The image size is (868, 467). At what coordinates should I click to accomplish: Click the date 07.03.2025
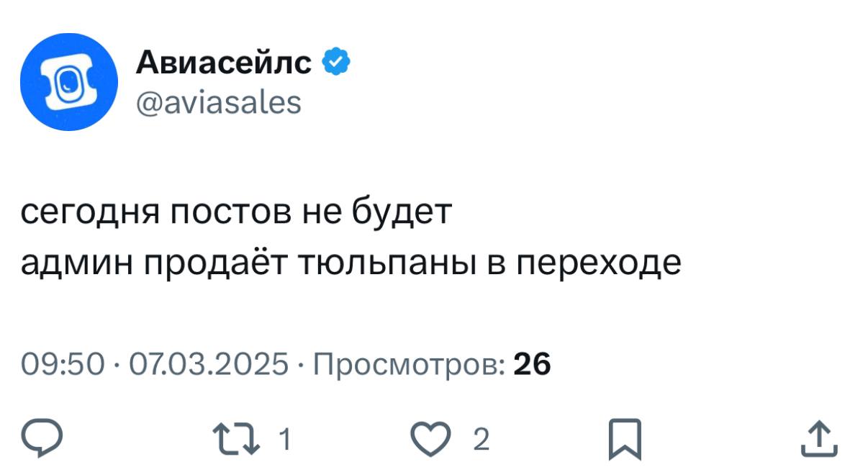(x=209, y=365)
